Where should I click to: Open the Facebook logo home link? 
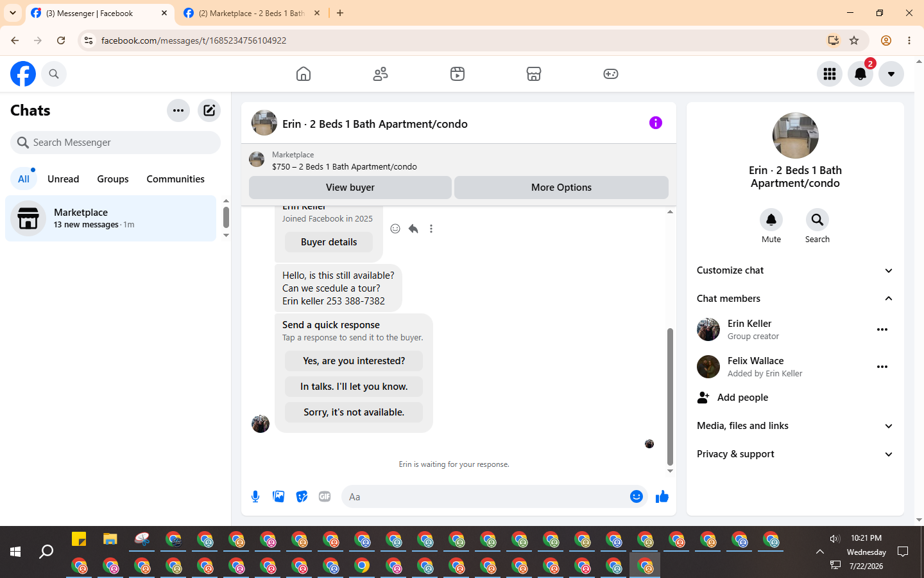23,74
